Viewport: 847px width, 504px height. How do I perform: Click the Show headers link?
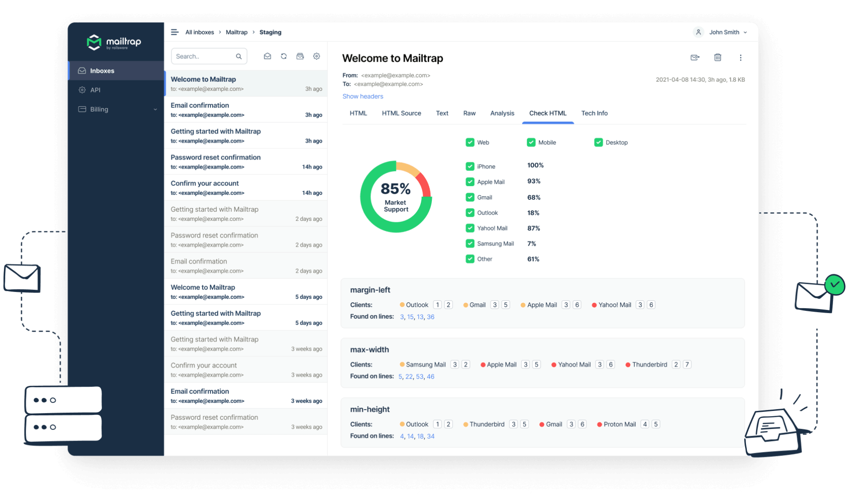click(363, 96)
